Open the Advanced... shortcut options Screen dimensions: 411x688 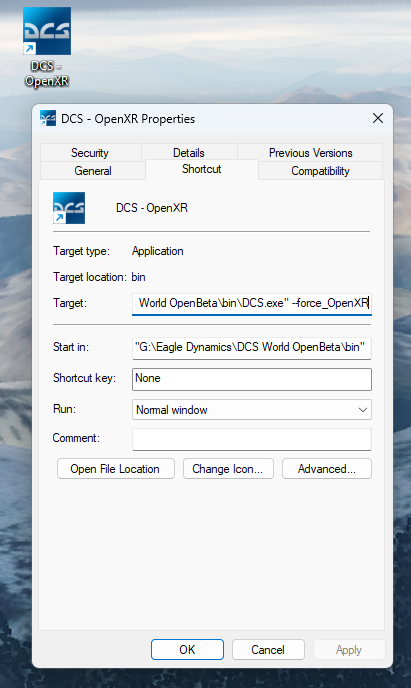click(327, 469)
